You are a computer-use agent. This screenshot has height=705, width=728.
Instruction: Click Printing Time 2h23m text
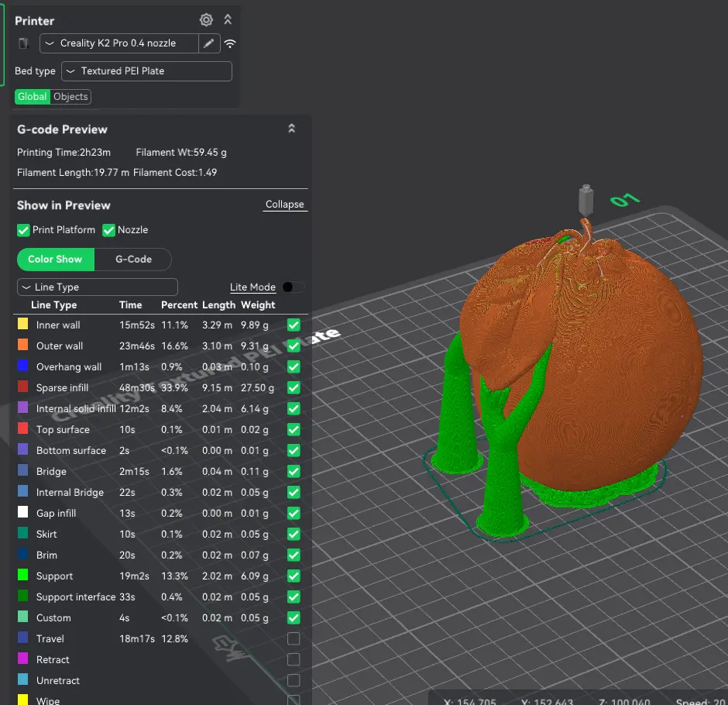pos(64,153)
